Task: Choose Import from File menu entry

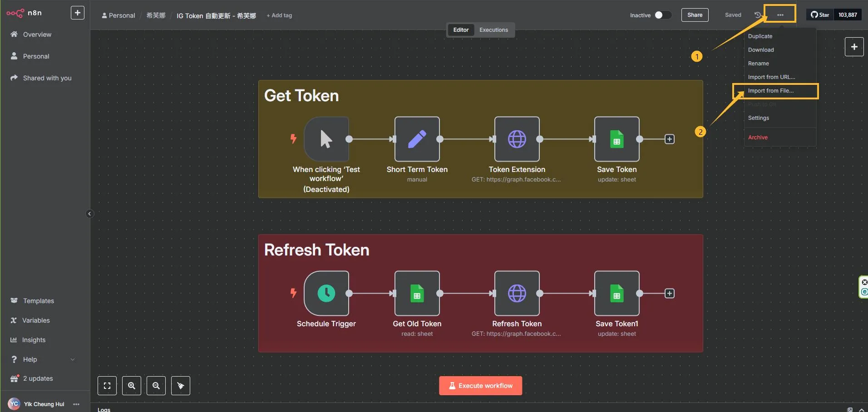Action: [770, 91]
